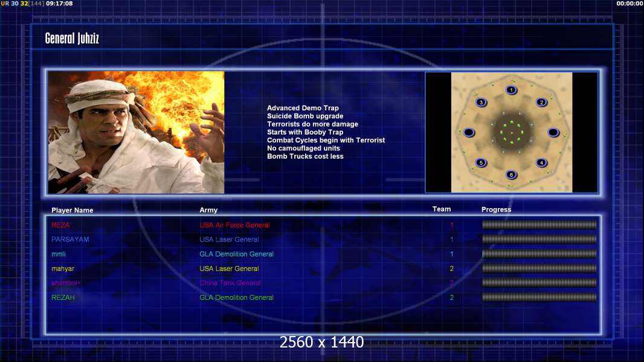
Task: Click team number in shombol+'s row
Action: pos(452,283)
